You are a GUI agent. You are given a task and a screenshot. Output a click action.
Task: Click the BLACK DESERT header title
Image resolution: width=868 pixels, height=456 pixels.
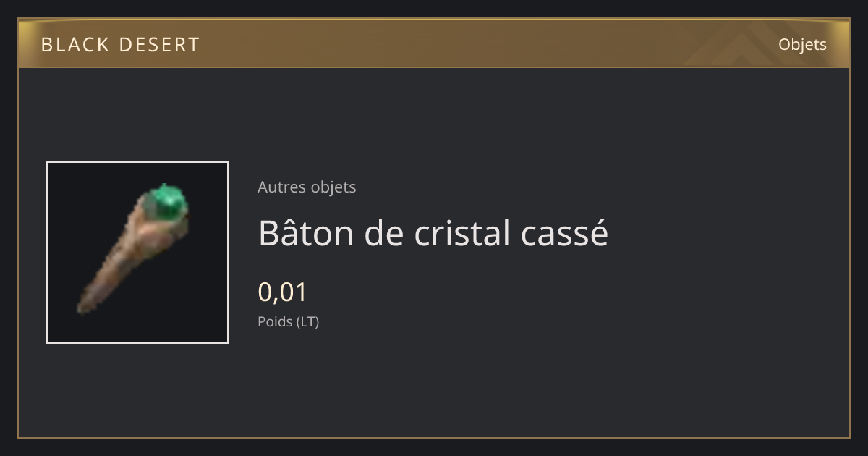[x=120, y=44]
